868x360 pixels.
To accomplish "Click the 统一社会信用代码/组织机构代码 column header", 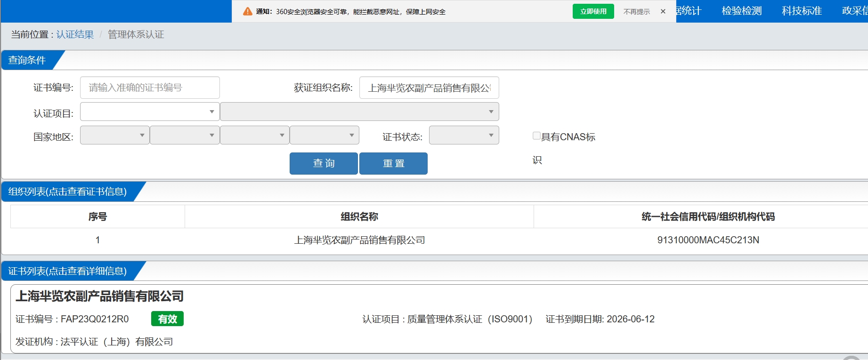I will (708, 216).
